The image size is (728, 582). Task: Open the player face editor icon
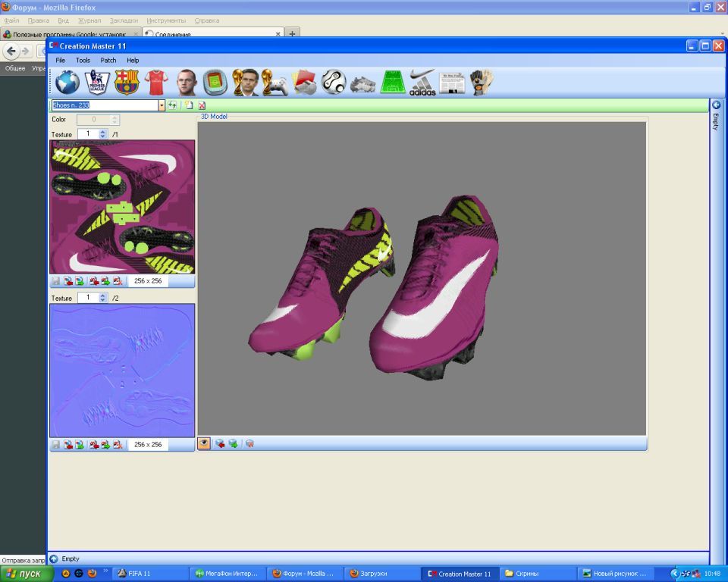pos(187,83)
